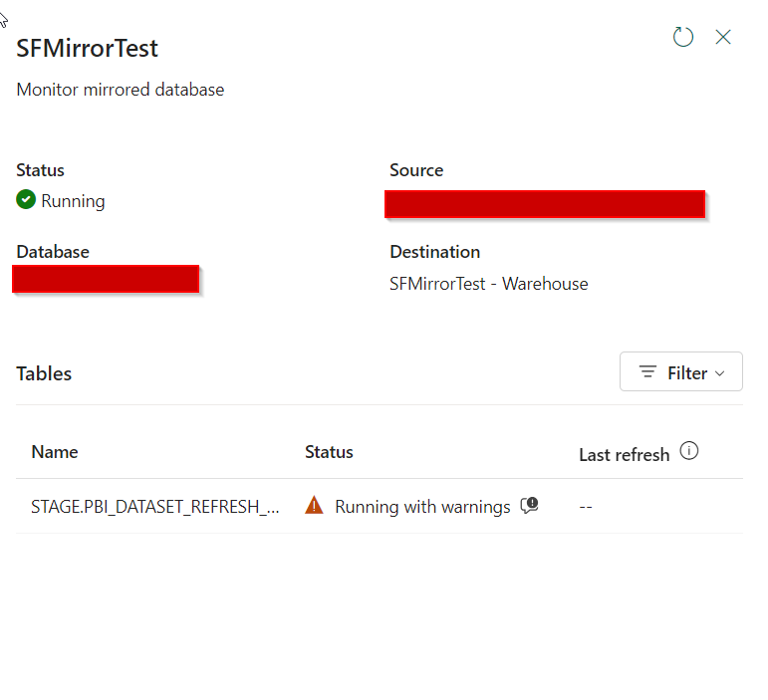
Task: Click the info icon next to Last refresh
Action: (688, 451)
